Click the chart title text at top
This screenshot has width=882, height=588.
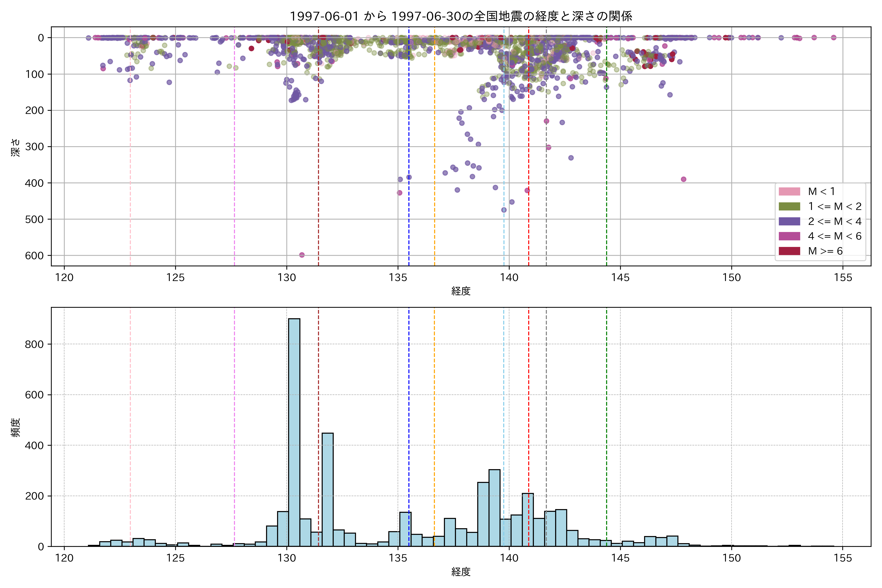(461, 16)
